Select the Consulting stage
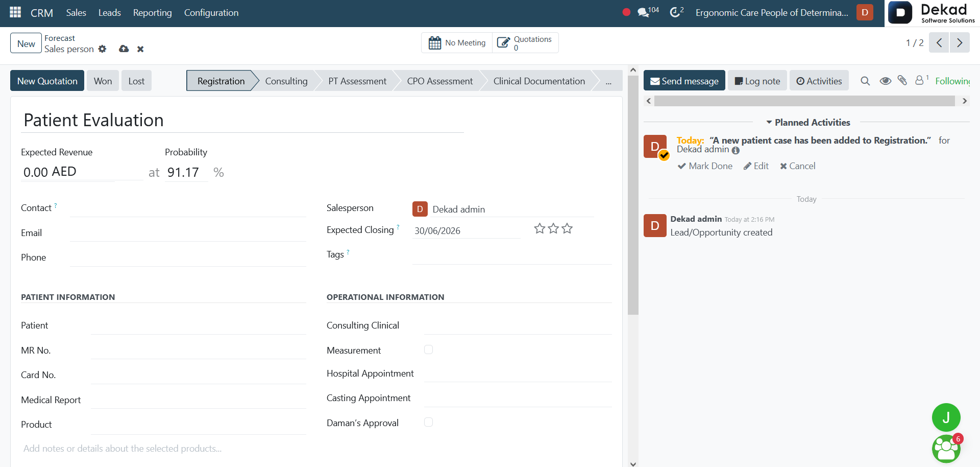The image size is (980, 467). point(286,81)
